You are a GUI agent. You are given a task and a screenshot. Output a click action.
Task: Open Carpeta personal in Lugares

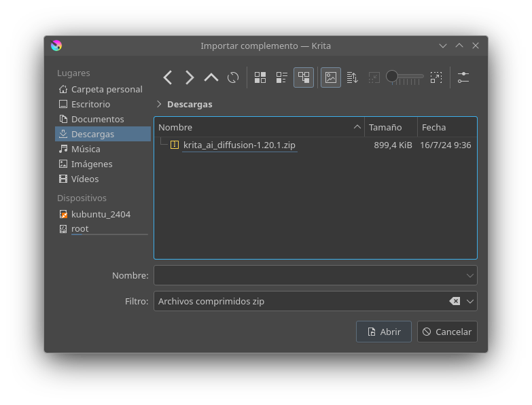click(103, 89)
